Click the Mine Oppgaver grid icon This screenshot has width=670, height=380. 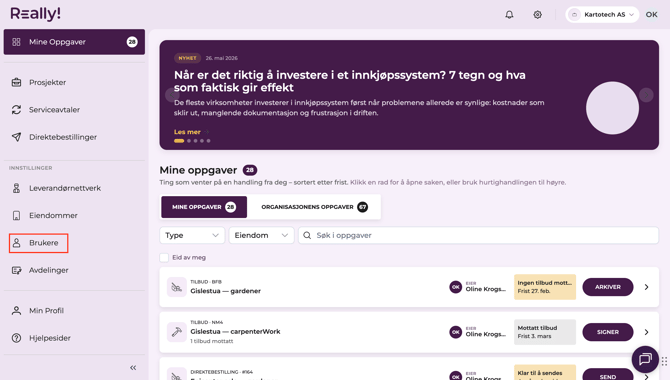[16, 42]
